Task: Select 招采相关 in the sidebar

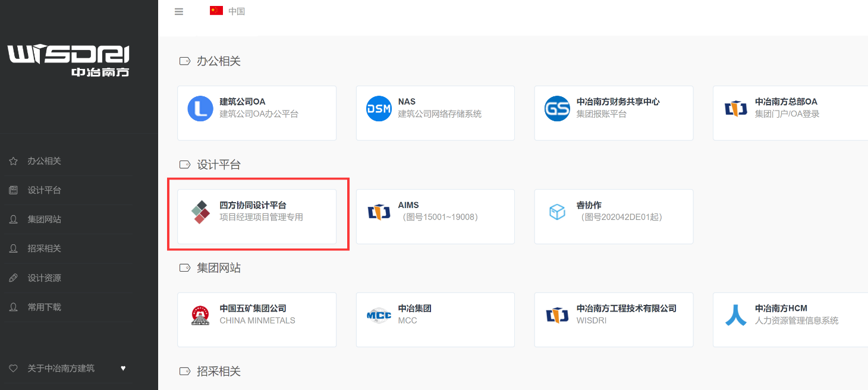Action: point(44,249)
